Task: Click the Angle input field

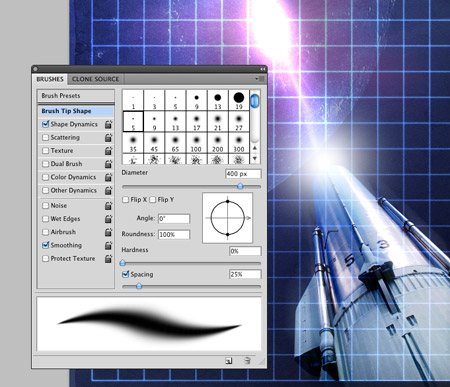Action: tap(174, 219)
